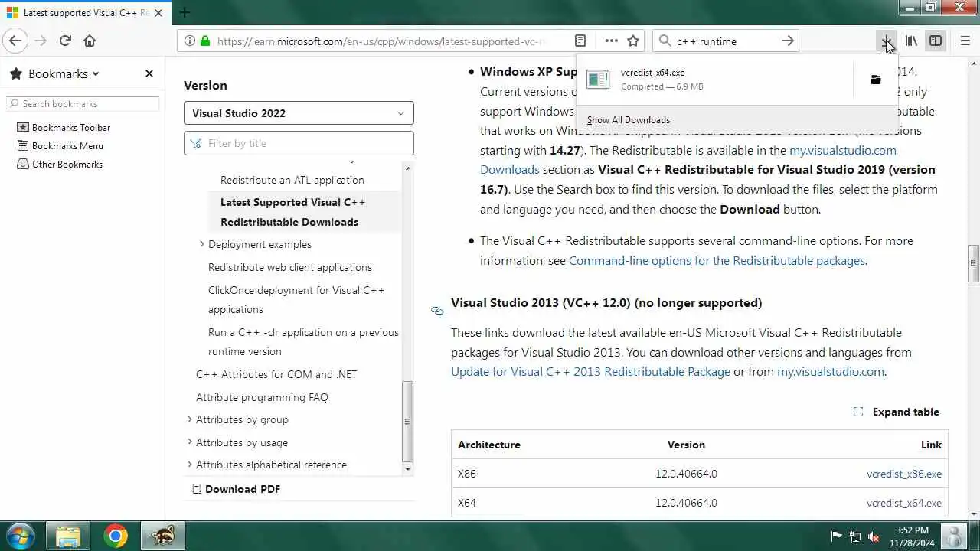Expand Attributes by usage node
This screenshot has width=980, height=551.
coord(190,442)
